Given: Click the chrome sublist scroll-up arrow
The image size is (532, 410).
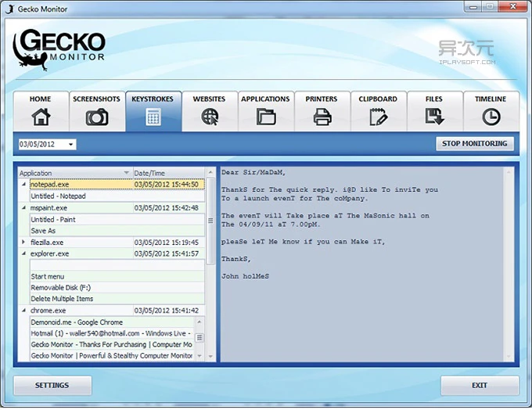Looking at the screenshot, I should 199,322.
